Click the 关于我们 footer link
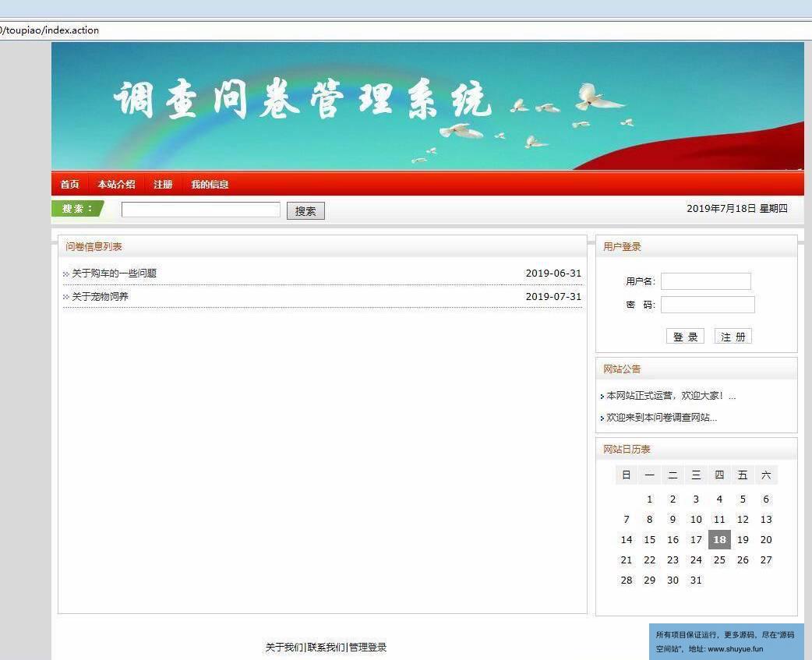The height and width of the screenshot is (660, 812). tap(284, 648)
